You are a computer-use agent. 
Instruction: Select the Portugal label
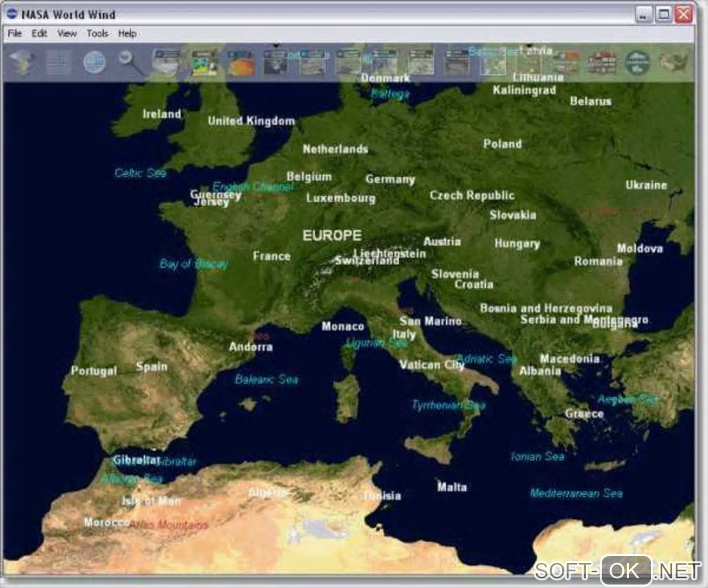pyautogui.click(x=94, y=371)
